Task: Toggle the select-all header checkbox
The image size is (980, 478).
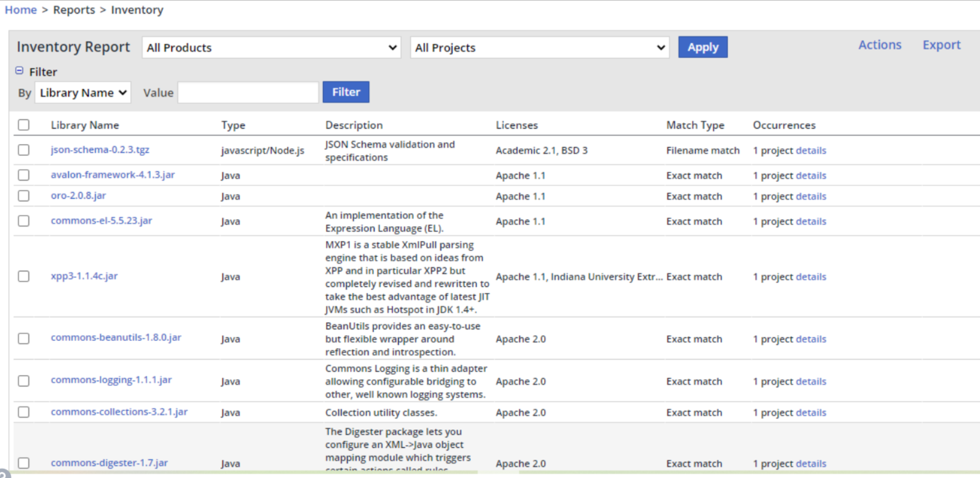Action: pyautogui.click(x=24, y=125)
